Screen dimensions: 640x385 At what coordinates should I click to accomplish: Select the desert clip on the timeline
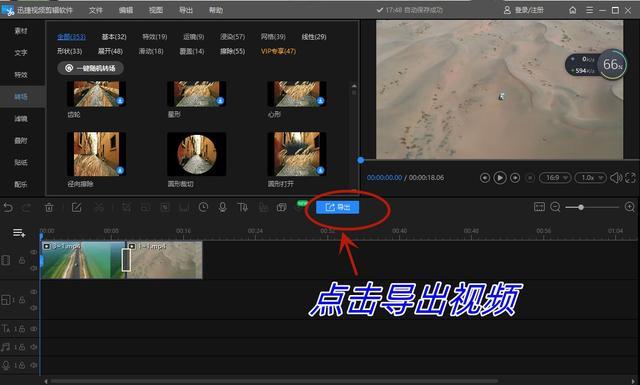click(x=165, y=260)
